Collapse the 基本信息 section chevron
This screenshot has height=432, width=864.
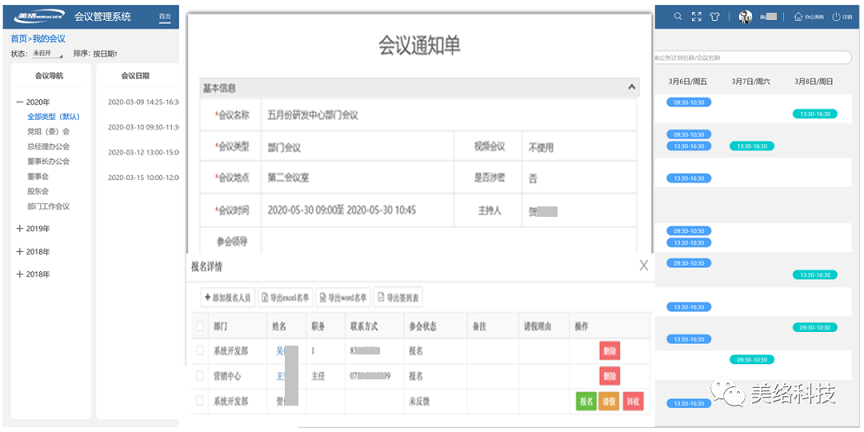tap(632, 88)
